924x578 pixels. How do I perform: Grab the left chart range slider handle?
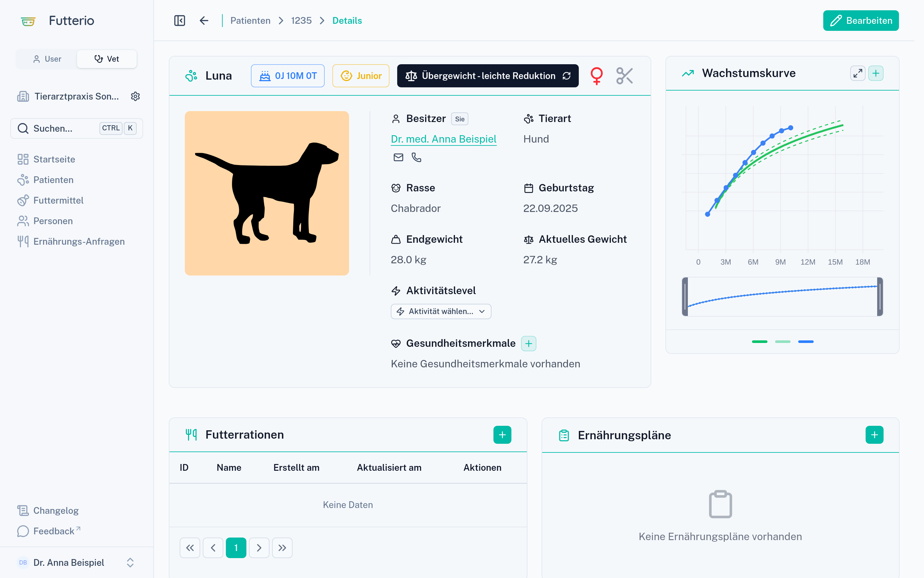click(x=685, y=297)
